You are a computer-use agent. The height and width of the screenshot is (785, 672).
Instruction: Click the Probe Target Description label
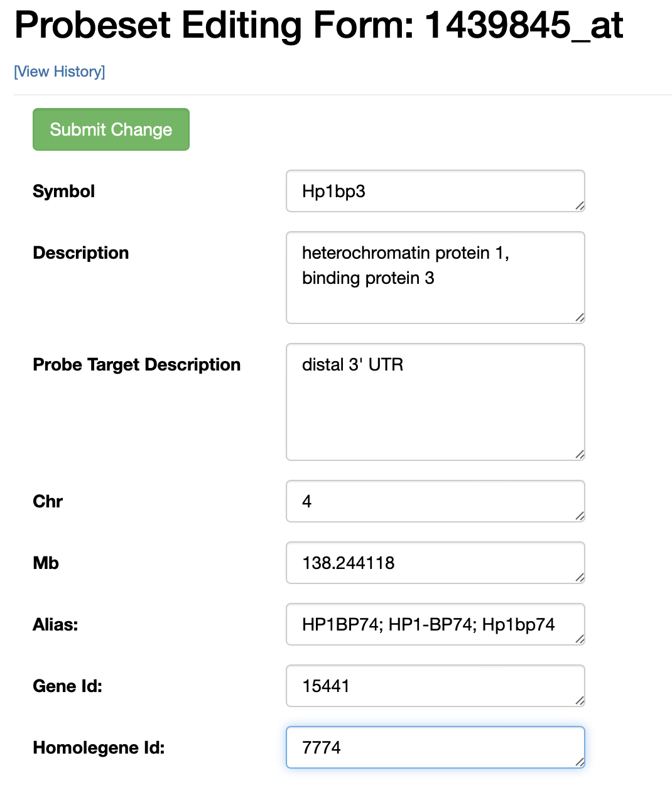click(x=136, y=365)
